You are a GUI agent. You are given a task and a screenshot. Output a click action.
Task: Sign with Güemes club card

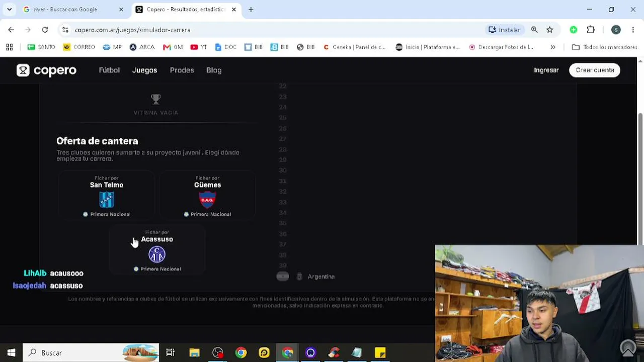[207, 196]
